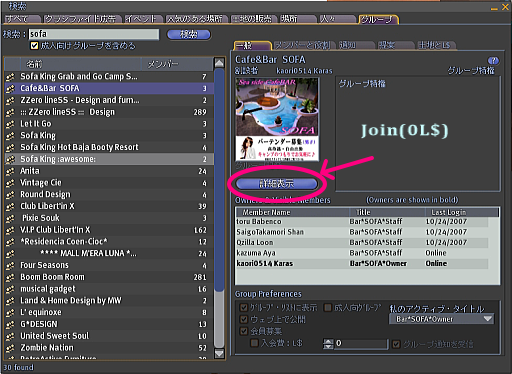Open the クラシファイド広告 tab
This screenshot has height=374, width=512.
83,19
